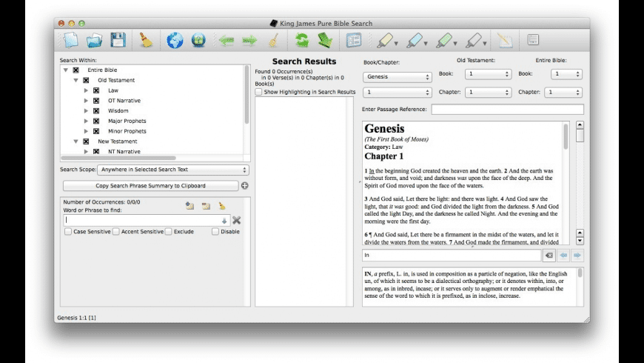The width and height of the screenshot is (644, 363).
Task: Click the plus icon to add search phrase
Action: [x=245, y=186]
